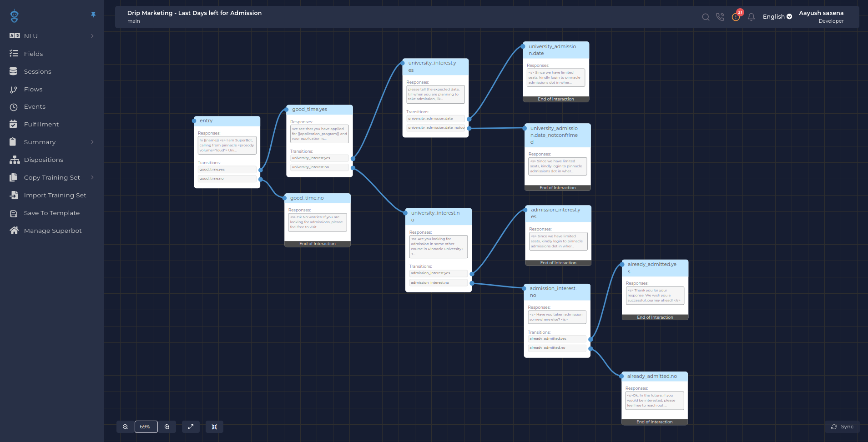The image size is (868, 442).
Task: Go to Dispositions in sidebar
Action: coord(43,160)
